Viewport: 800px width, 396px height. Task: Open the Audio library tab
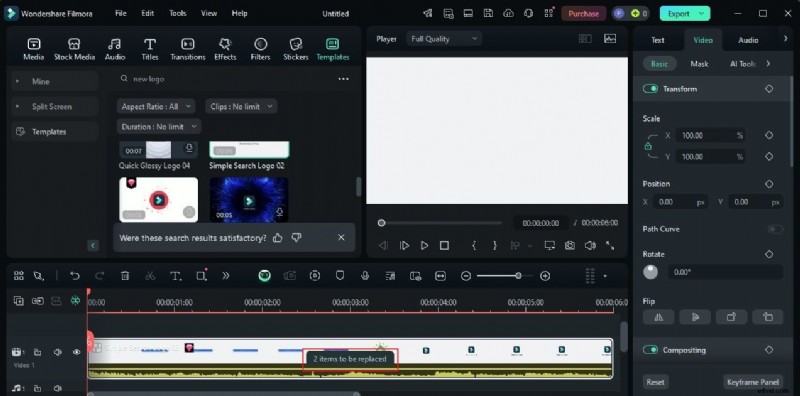115,50
